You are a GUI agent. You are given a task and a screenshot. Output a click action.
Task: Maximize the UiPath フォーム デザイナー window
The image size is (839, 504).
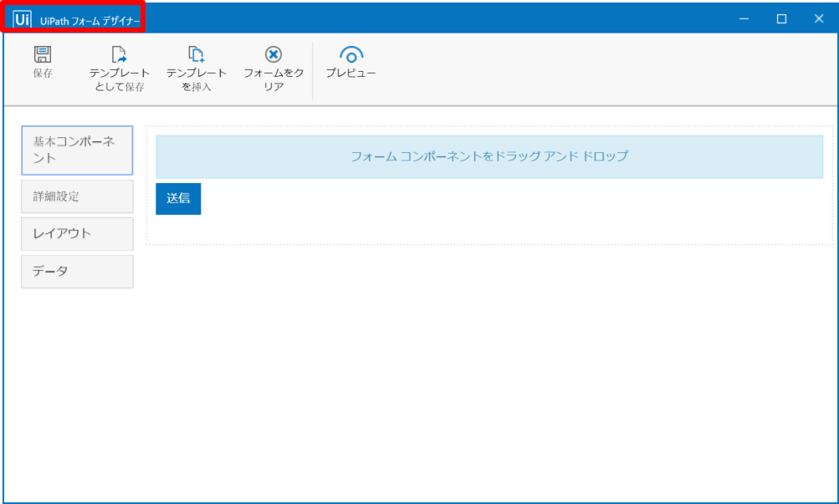781,17
